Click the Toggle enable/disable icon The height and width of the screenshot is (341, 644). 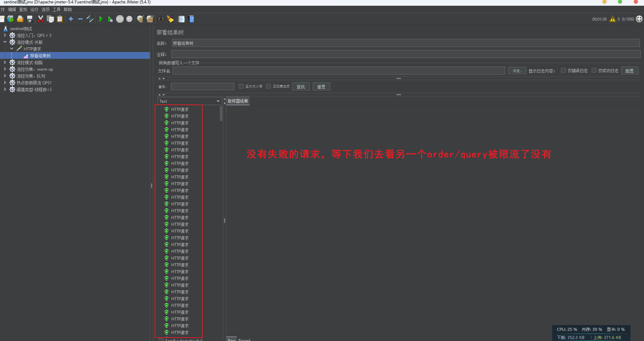point(90,19)
